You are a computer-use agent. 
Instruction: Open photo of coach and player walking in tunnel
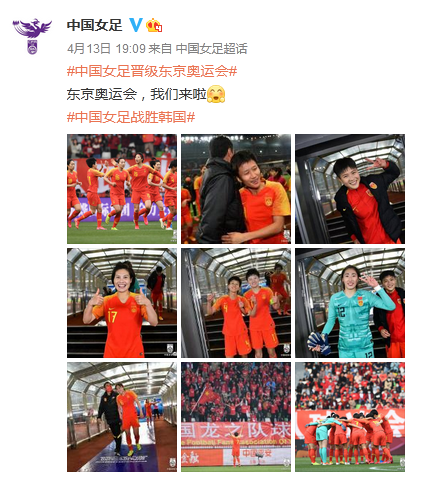point(122,417)
